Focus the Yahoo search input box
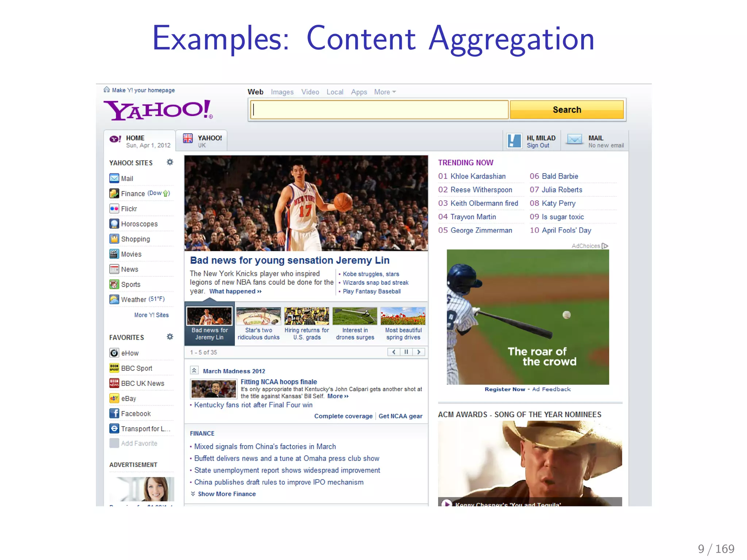The width and height of the screenshot is (747, 560). 379,110
